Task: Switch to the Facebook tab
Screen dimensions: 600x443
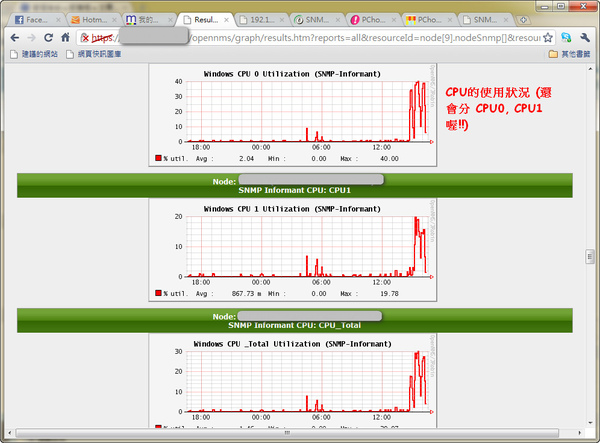Action: tap(34, 20)
